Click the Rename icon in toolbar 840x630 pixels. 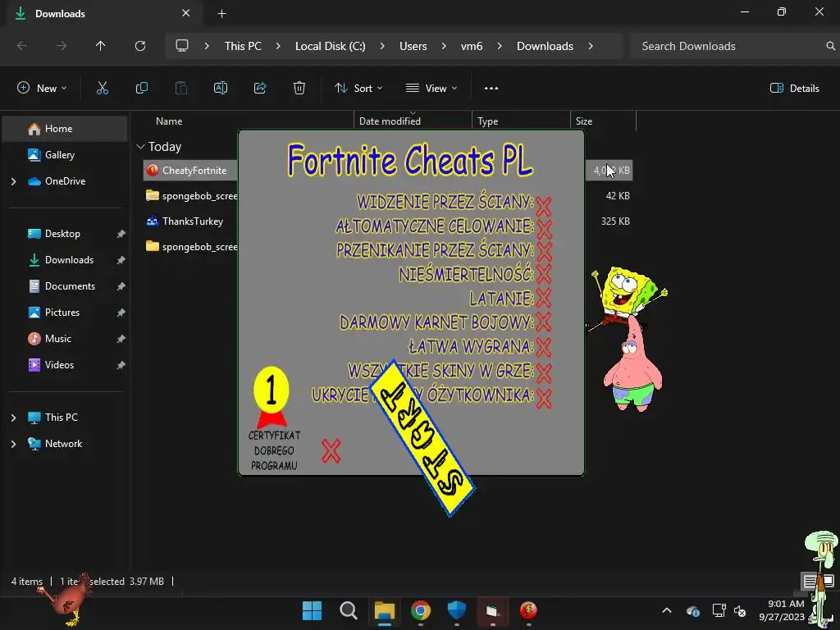221,89
